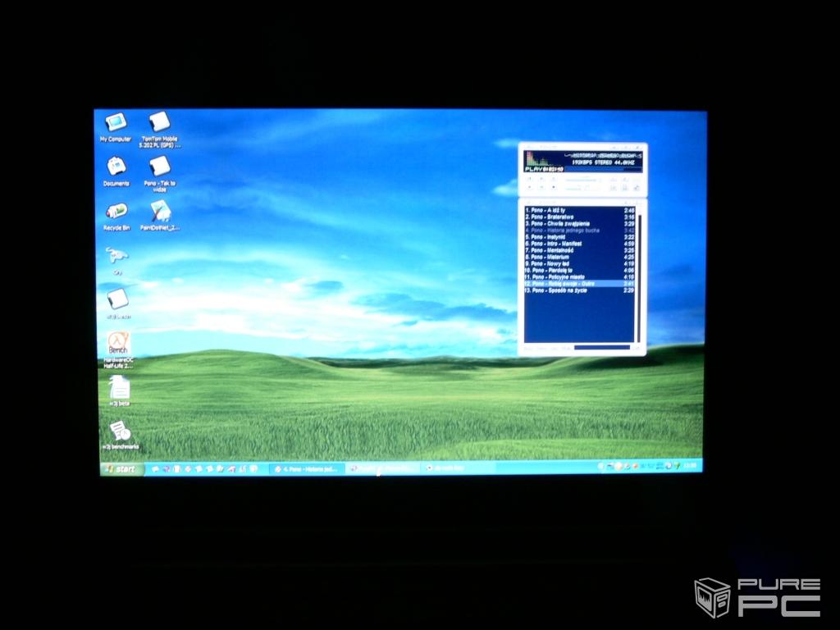Click the taskbar clock
The height and width of the screenshot is (630, 840).
click(x=690, y=466)
